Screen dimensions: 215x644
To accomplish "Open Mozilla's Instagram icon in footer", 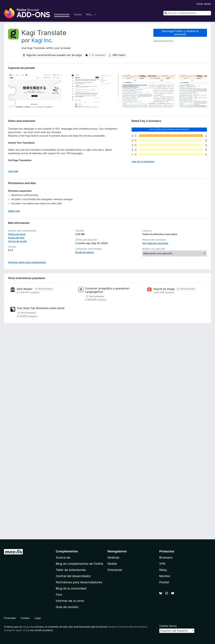I will pyautogui.click(x=167, y=593).
